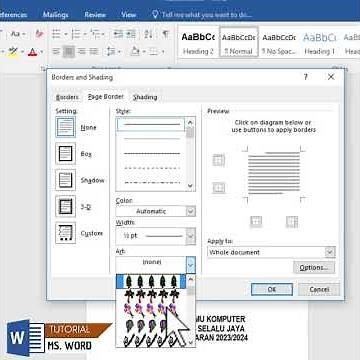Click the Art list scroll down arrow
The width and height of the screenshot is (360, 360).
point(190,342)
